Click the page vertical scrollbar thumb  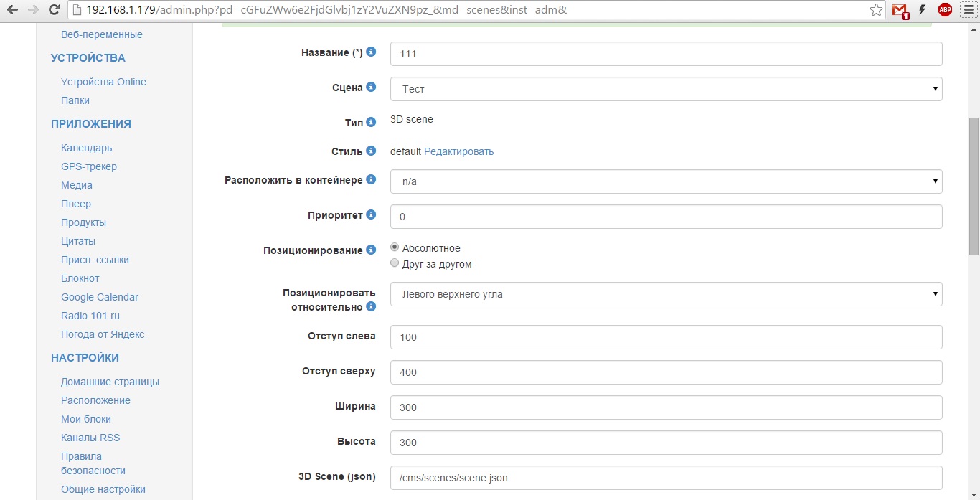click(x=974, y=187)
